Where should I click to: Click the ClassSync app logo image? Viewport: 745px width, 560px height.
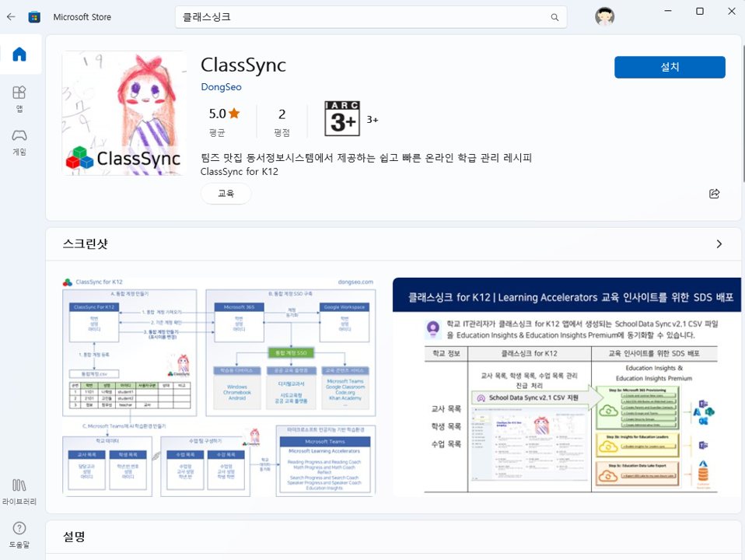coord(124,113)
